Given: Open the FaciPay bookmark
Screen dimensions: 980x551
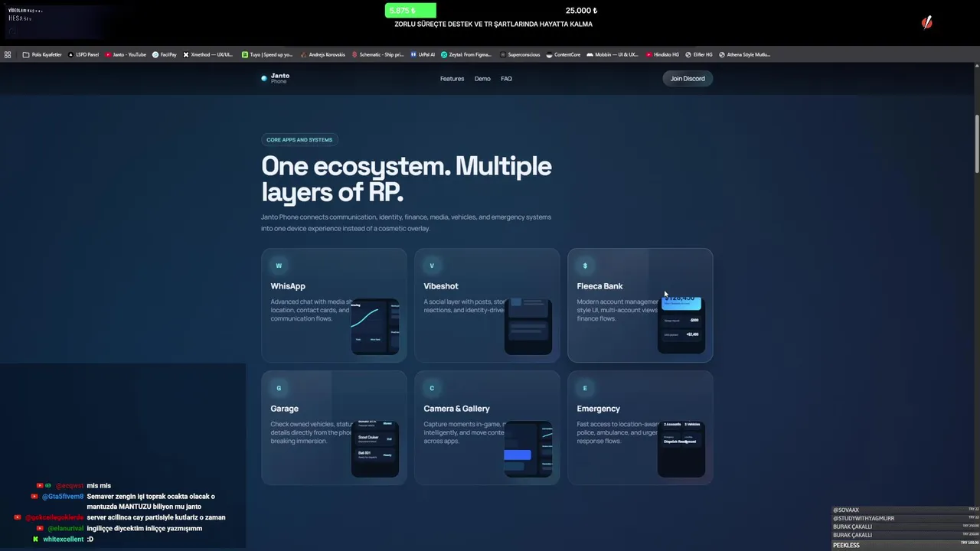Looking at the screenshot, I should 165,54.
